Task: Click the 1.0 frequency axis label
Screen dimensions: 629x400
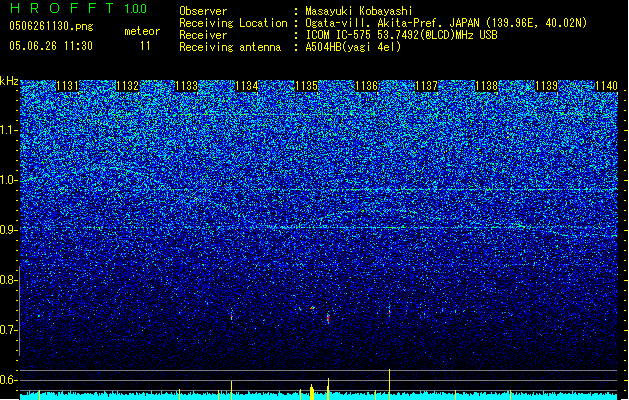Action: (x=9, y=180)
